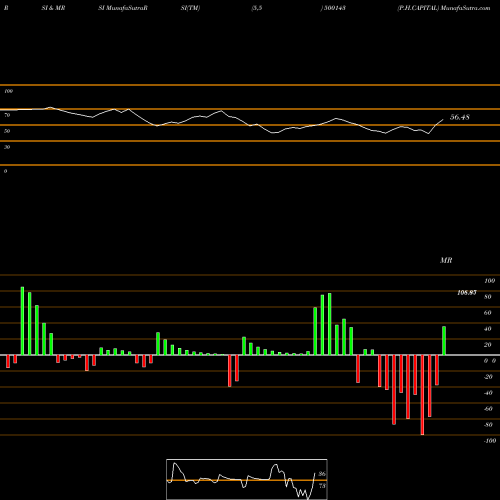The image size is (500, 500).
Task: Click the value 73 in the thumbnail
Action: pyautogui.click(x=322, y=486)
